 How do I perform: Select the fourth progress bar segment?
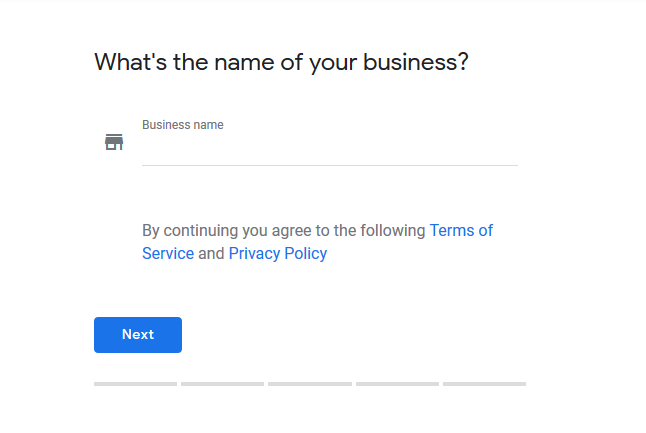coord(397,384)
